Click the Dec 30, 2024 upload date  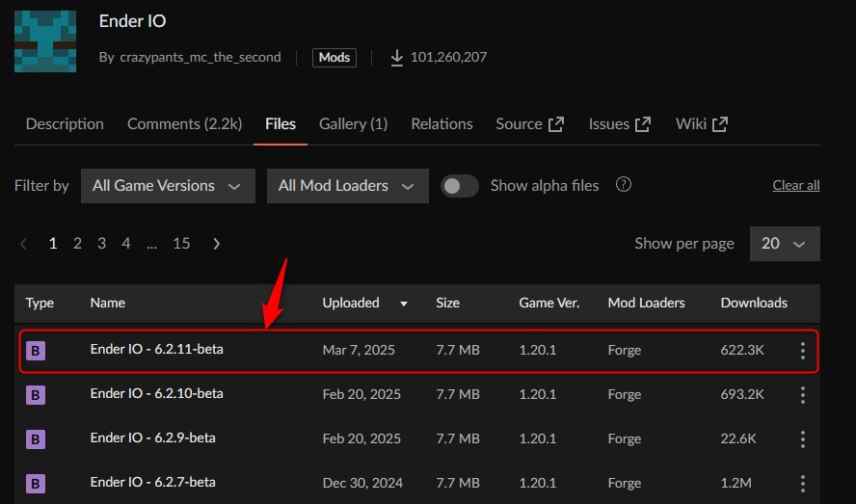click(362, 483)
